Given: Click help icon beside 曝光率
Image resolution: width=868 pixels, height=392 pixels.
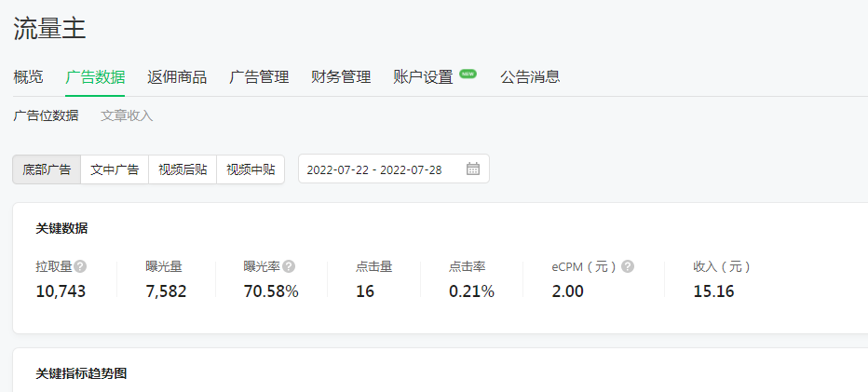Looking at the screenshot, I should 289,267.
